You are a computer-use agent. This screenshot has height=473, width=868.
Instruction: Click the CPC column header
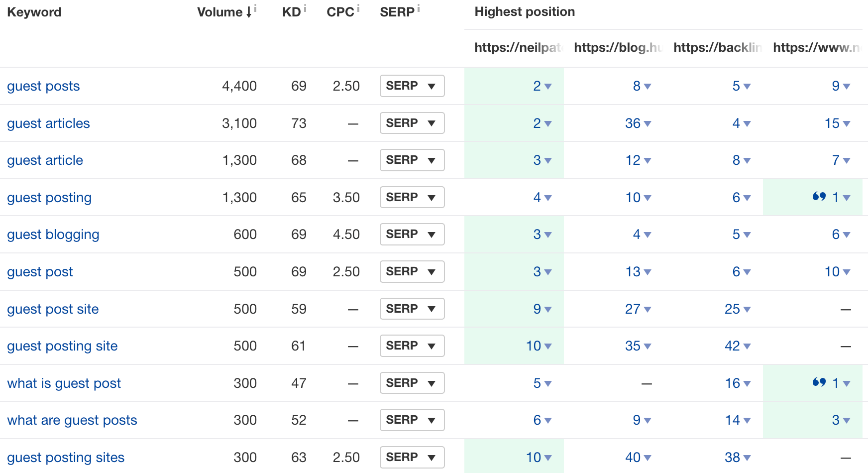(340, 12)
